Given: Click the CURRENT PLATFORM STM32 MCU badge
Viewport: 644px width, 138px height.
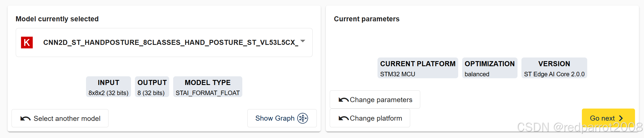Looking at the screenshot, I should (x=418, y=68).
